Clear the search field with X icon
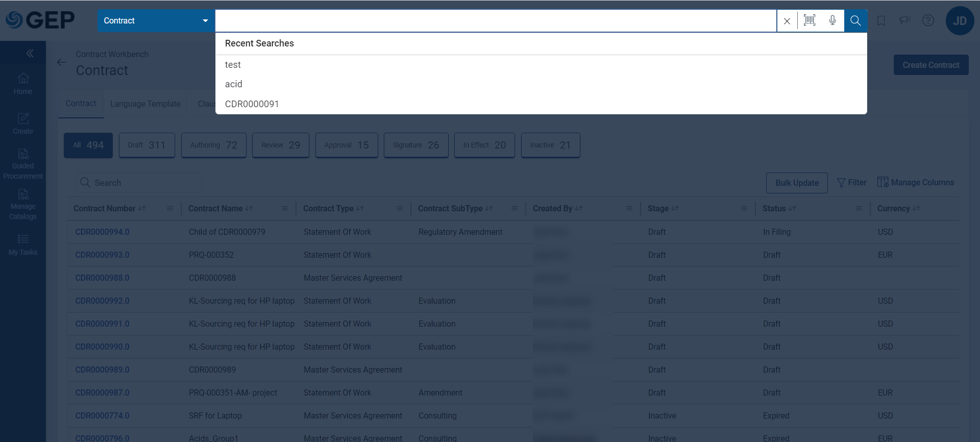The width and height of the screenshot is (980, 442). pos(787,21)
